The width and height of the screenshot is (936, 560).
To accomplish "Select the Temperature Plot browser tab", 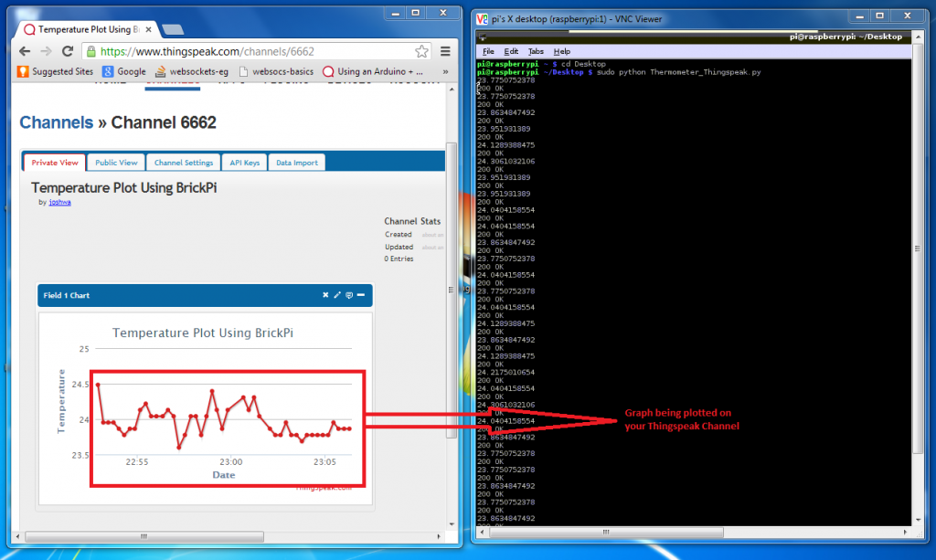I will pos(88,29).
